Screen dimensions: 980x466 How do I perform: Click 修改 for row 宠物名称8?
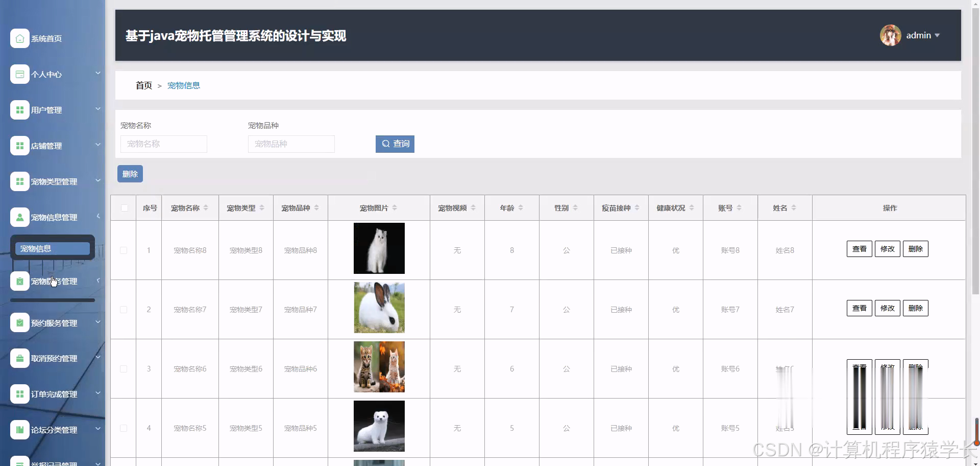[888, 249]
